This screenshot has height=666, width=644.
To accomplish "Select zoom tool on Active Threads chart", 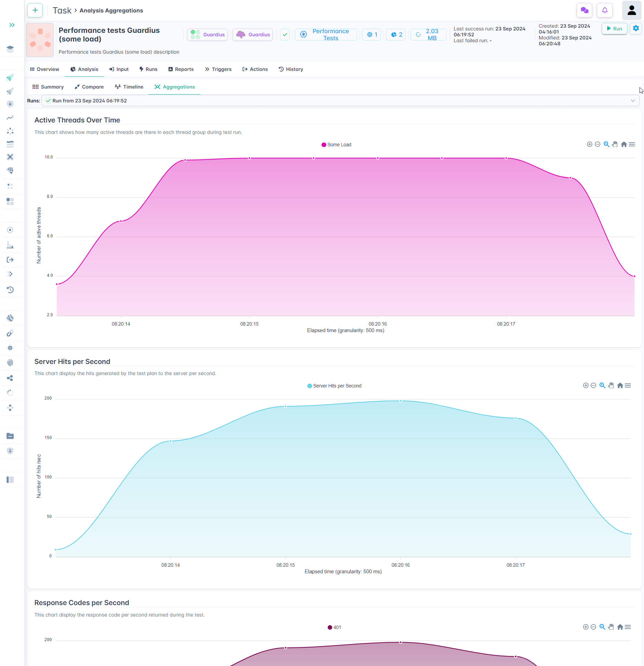I will (x=606, y=144).
